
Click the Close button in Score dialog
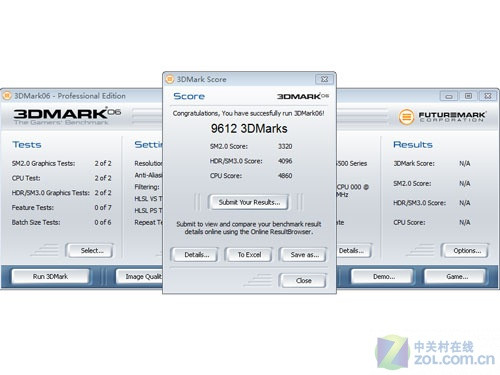[303, 281]
